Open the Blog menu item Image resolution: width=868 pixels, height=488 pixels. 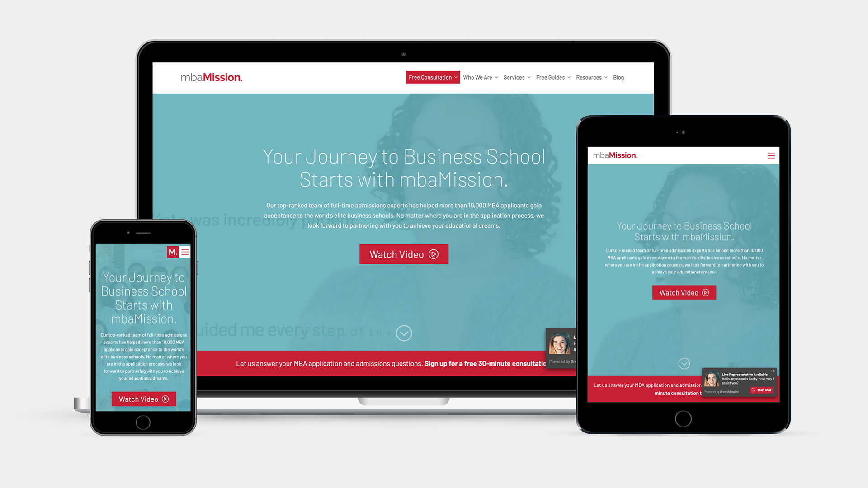[619, 77]
